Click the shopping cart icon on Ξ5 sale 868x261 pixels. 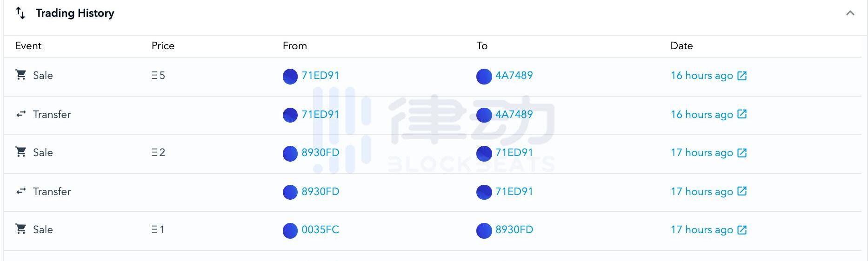(21, 75)
